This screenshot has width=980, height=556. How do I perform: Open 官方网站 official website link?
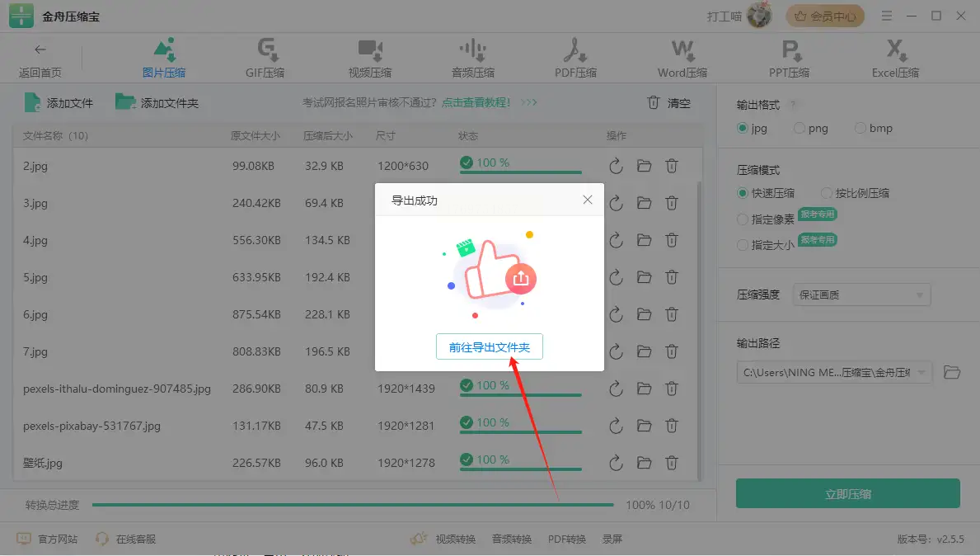tap(47, 539)
